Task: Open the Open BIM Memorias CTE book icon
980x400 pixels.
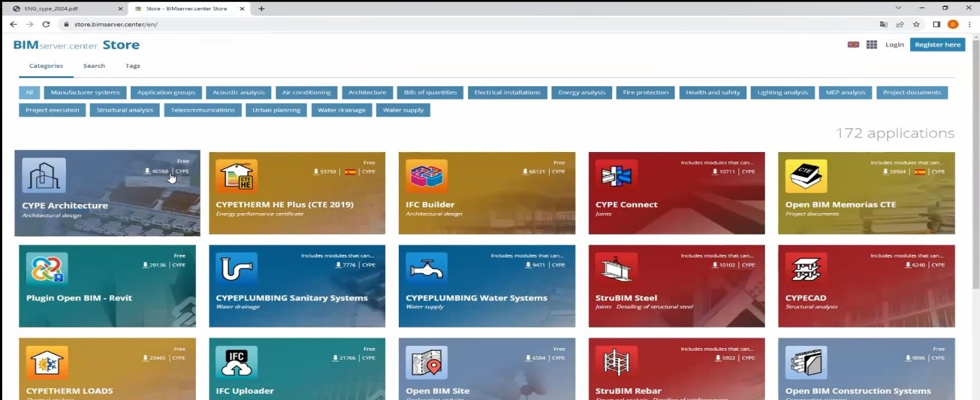Action: point(806,177)
